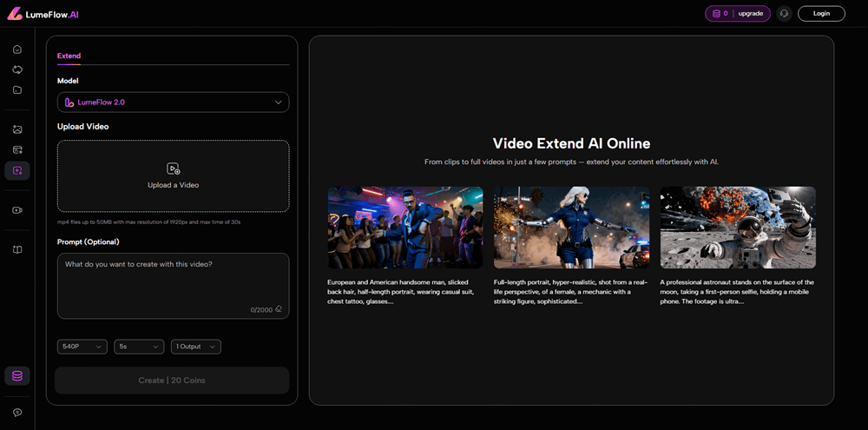Open the book icon in the sidebar
Image resolution: width=868 pixels, height=430 pixels.
pyautogui.click(x=17, y=249)
